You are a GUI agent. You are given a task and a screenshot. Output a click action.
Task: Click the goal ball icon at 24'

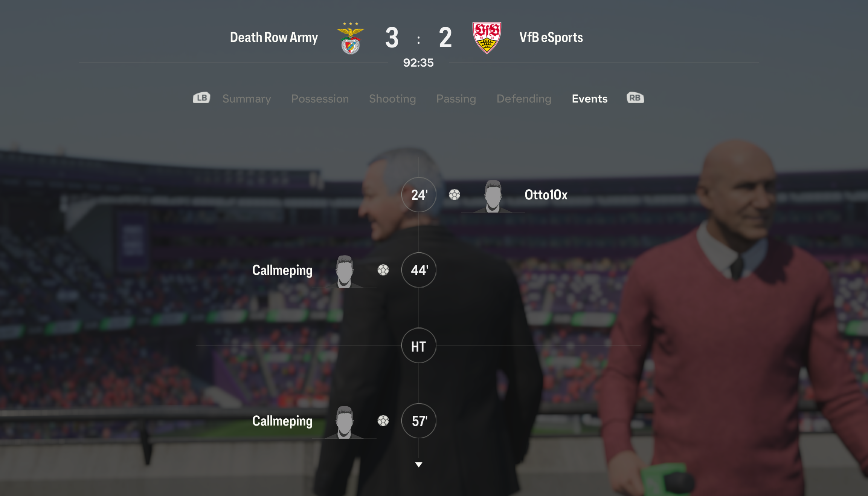click(x=455, y=194)
